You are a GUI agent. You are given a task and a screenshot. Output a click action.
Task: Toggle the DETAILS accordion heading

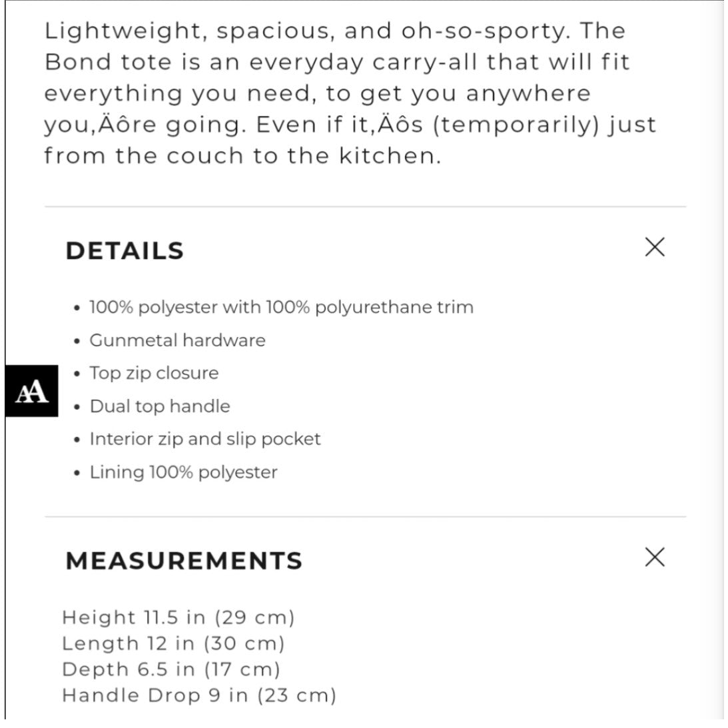point(125,250)
